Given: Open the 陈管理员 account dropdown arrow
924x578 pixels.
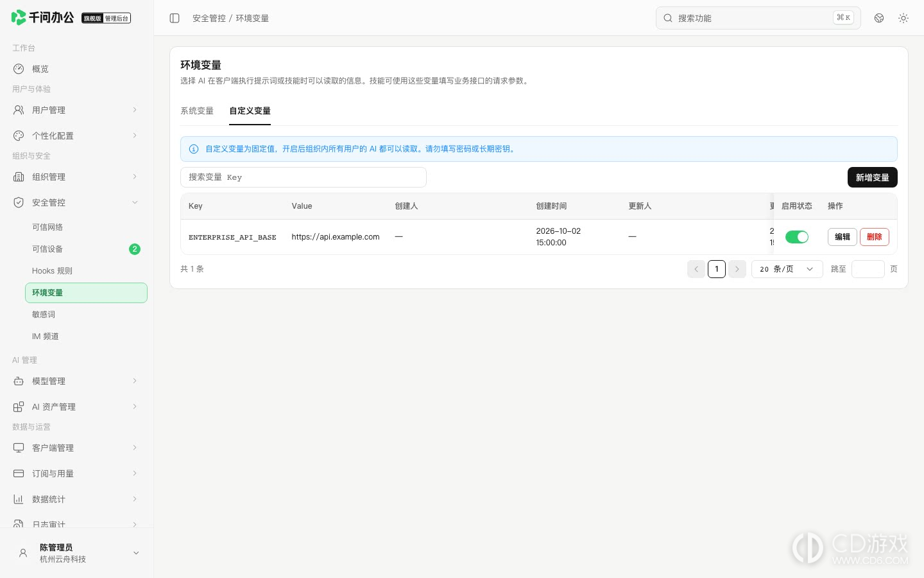Looking at the screenshot, I should coord(136,553).
